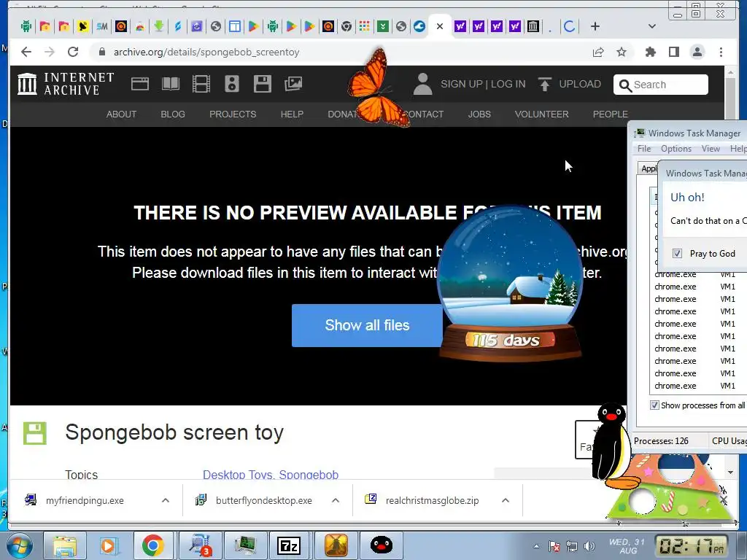
Task: Switch to the loading spinner tab
Action: (x=569, y=27)
